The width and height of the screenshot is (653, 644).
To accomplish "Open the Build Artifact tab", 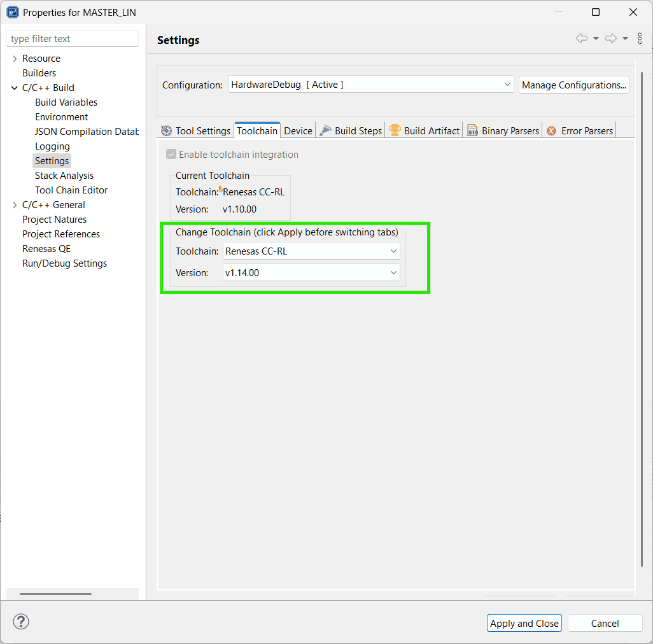I will tap(425, 130).
